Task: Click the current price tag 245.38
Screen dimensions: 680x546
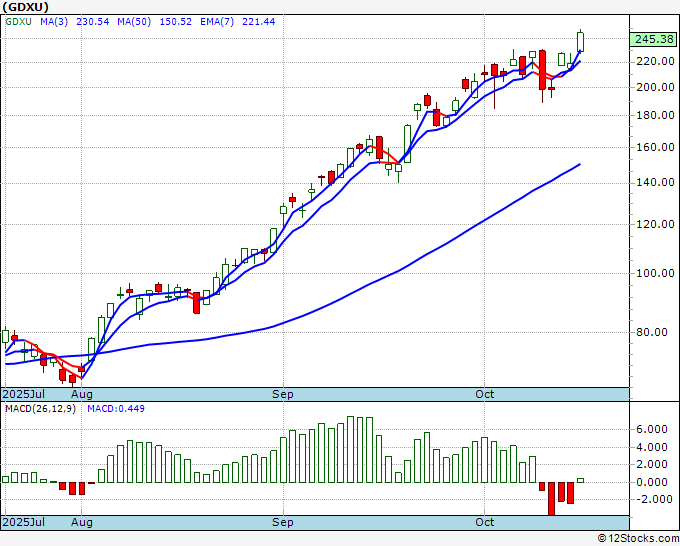Action: click(654, 39)
